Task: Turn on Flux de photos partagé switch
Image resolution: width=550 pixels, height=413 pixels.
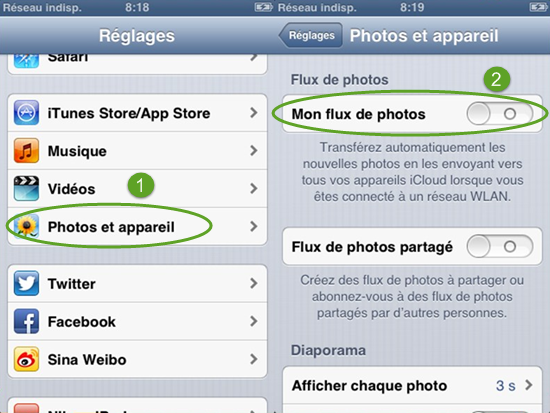Action: click(500, 247)
